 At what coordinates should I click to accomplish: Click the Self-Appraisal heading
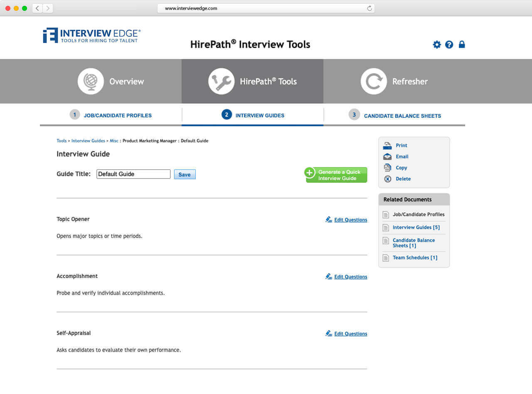click(x=74, y=333)
